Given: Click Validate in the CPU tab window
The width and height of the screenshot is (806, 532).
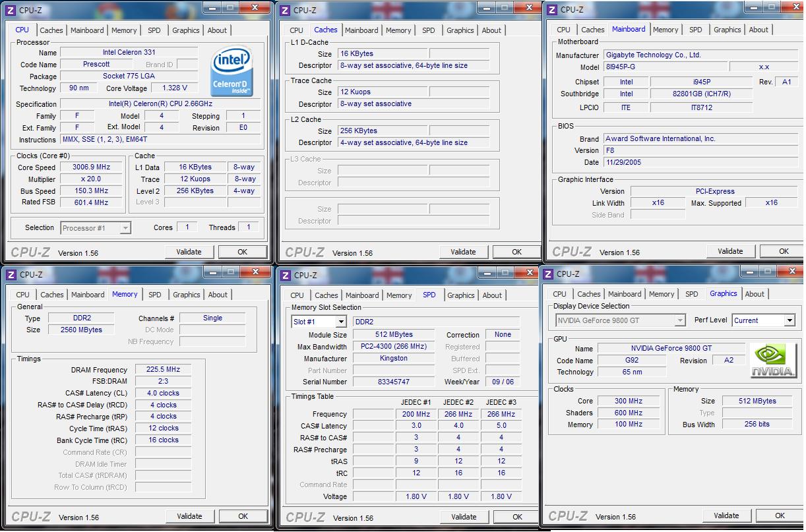Looking at the screenshot, I should coord(189,252).
